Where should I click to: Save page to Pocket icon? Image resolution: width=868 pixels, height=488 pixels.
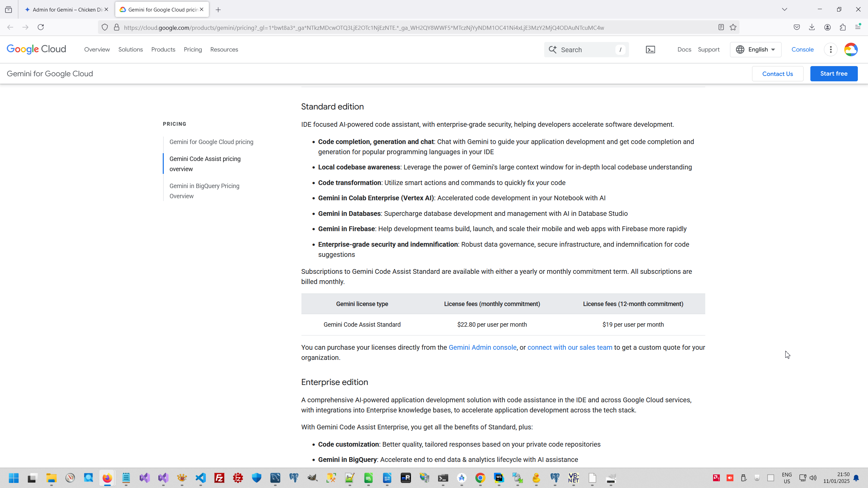797,27
